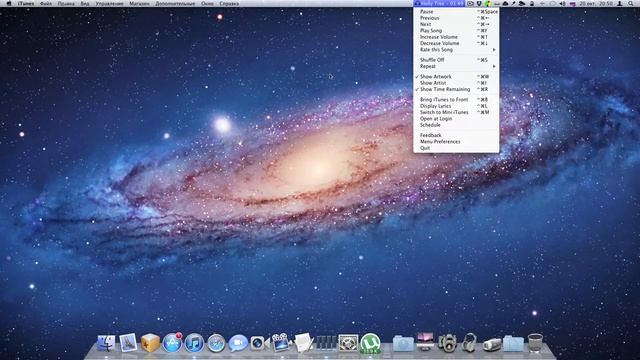Open the Дополнительные menu

point(175,3)
